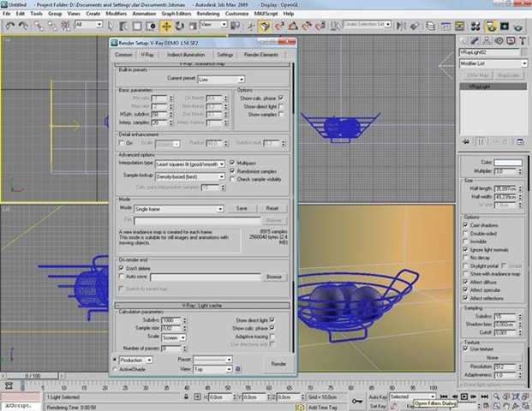Open the Hierarchy command panel tab
Image resolution: width=532 pixels, height=411 pixels.
pos(487,40)
